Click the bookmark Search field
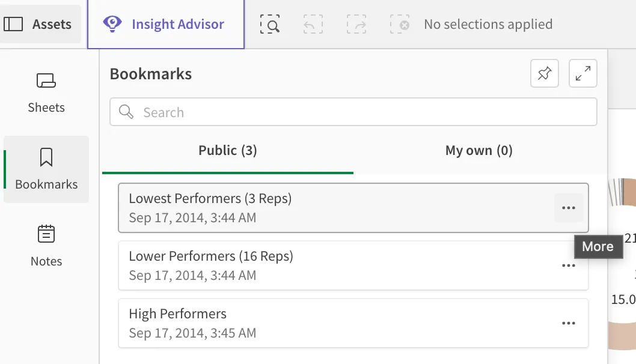Image resolution: width=636 pixels, height=364 pixels. pyautogui.click(x=353, y=112)
